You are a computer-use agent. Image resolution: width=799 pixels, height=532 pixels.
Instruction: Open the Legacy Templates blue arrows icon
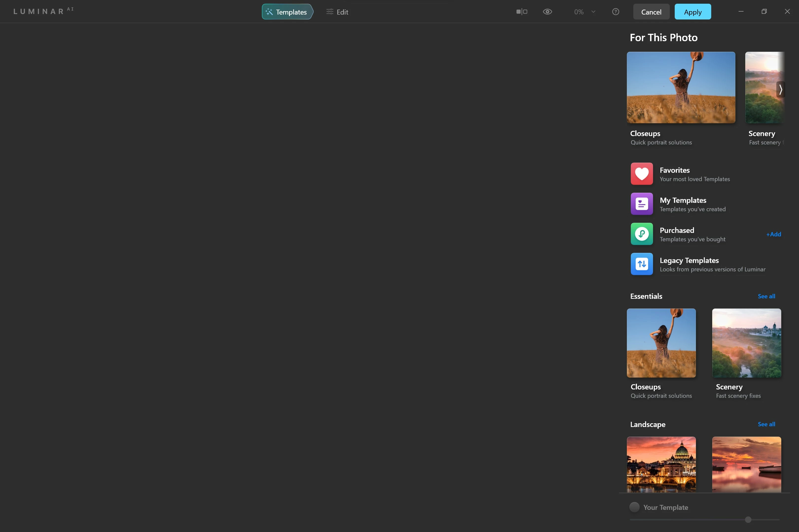tap(641, 264)
